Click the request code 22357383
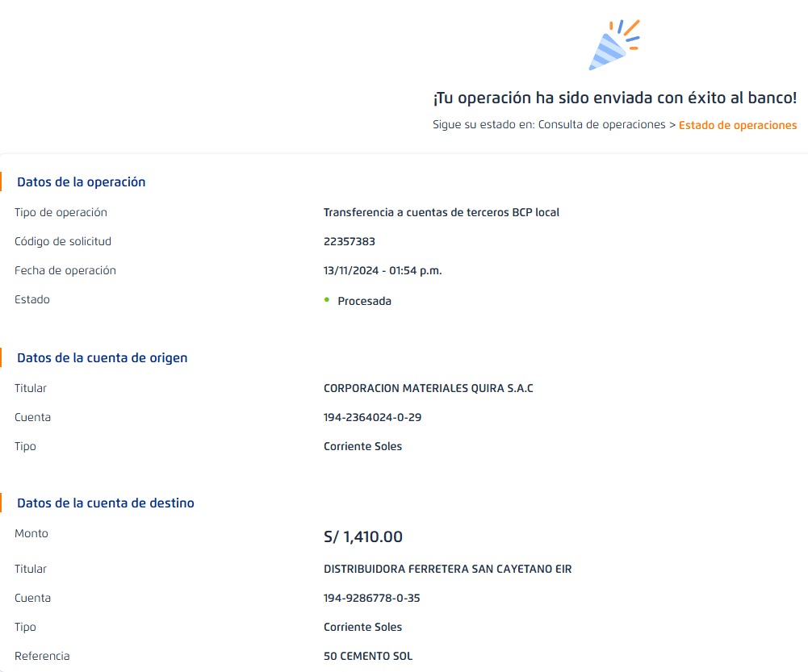808x672 pixels. click(349, 242)
